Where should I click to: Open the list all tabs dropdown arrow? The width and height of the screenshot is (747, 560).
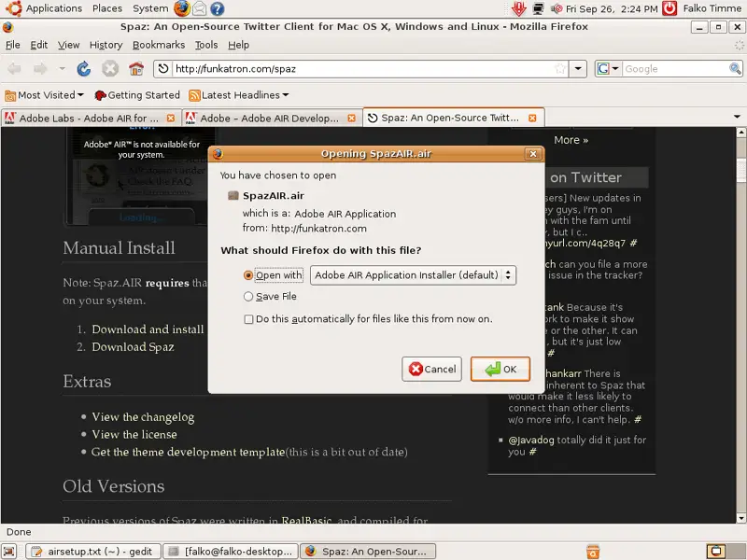pyautogui.click(x=737, y=117)
